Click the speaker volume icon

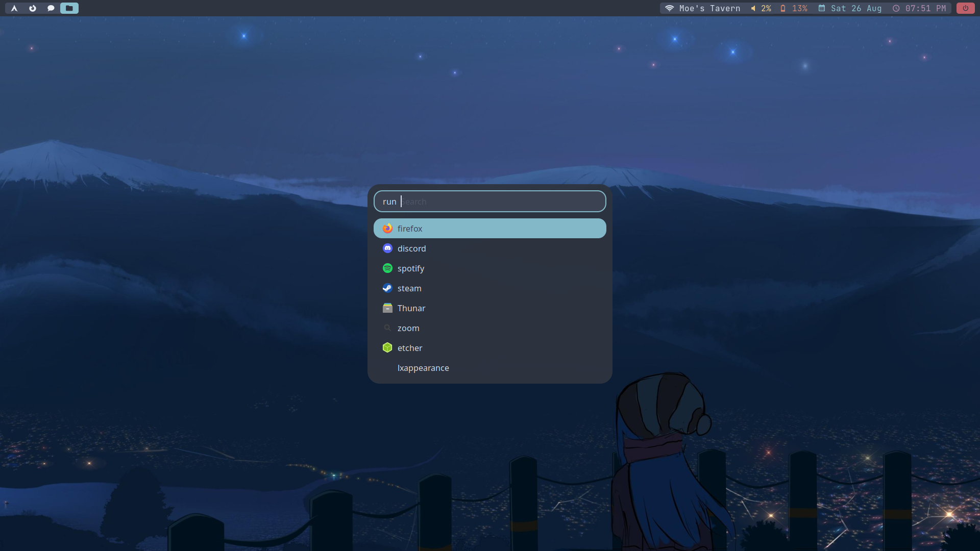753,8
